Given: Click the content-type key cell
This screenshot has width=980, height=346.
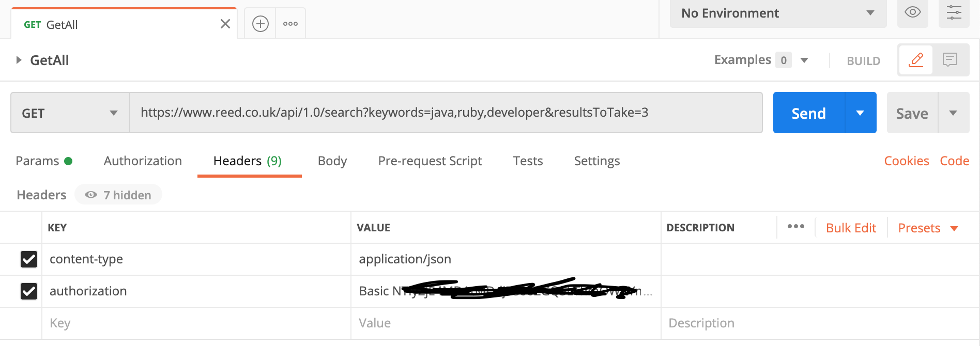Looking at the screenshot, I should pyautogui.click(x=196, y=259).
